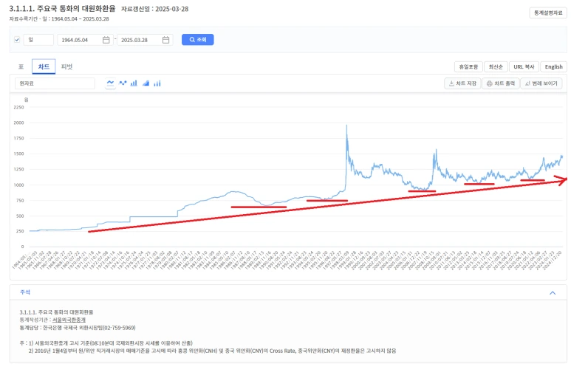Click the 한국은행 국제국 외환시장팀 contact line
This screenshot has height=392, width=571.
[78, 328]
